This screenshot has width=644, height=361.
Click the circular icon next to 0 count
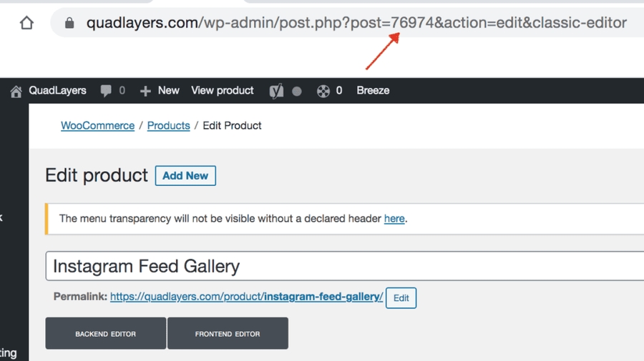[323, 91]
